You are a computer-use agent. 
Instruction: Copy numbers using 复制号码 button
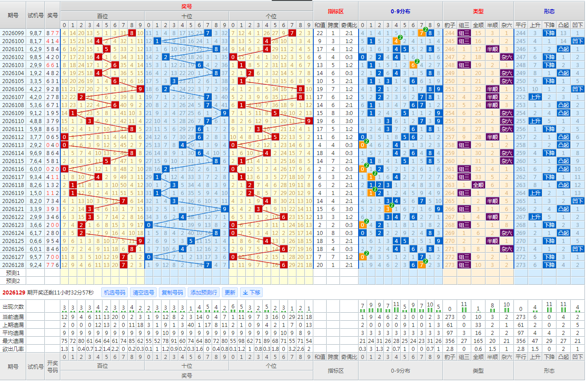[x=172, y=292]
